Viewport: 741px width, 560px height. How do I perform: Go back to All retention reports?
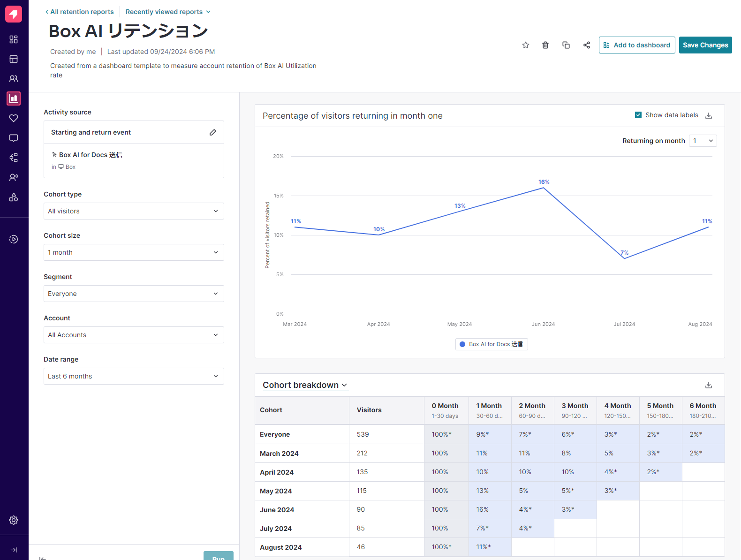click(x=79, y=12)
